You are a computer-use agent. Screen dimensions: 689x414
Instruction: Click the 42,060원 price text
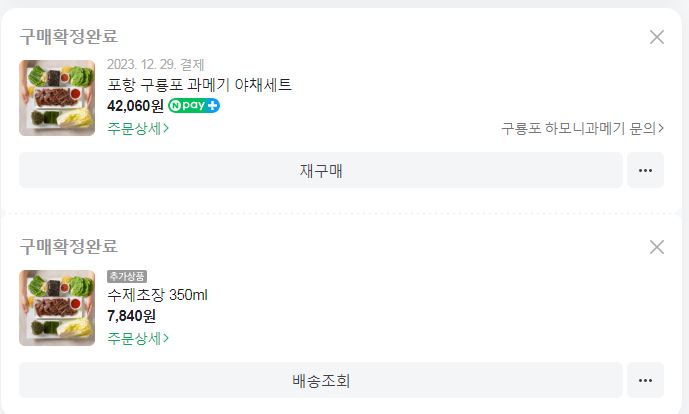click(135, 105)
